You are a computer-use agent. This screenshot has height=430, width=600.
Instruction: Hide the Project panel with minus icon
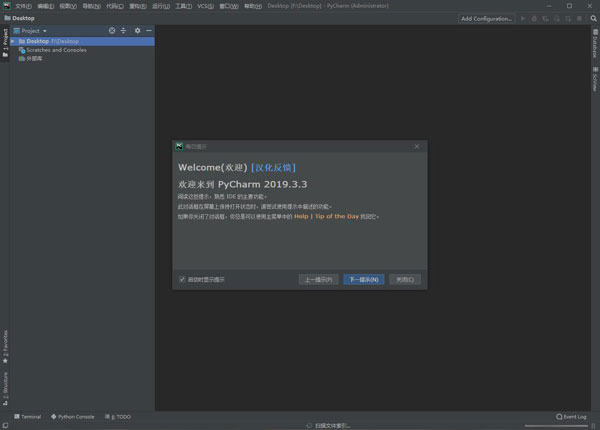click(x=149, y=31)
